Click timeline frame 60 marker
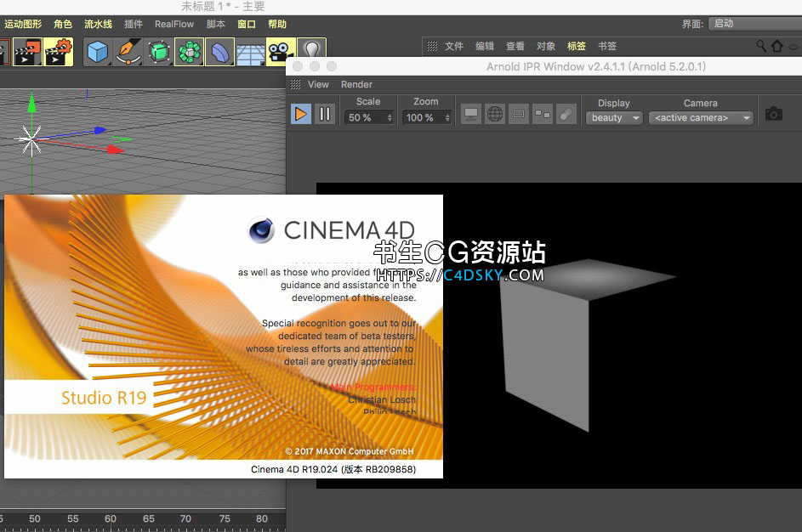The width and height of the screenshot is (802, 532). coord(111,518)
